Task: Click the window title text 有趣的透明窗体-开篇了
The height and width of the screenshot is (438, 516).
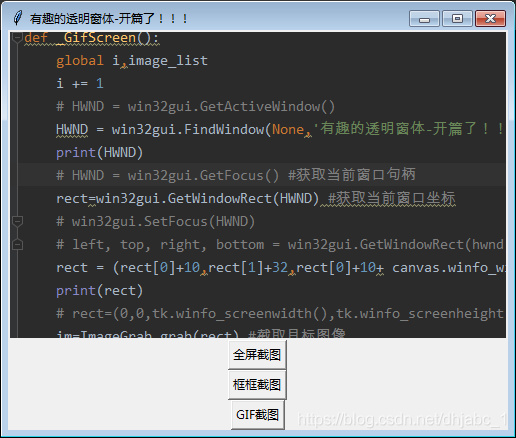Action: coord(109,18)
